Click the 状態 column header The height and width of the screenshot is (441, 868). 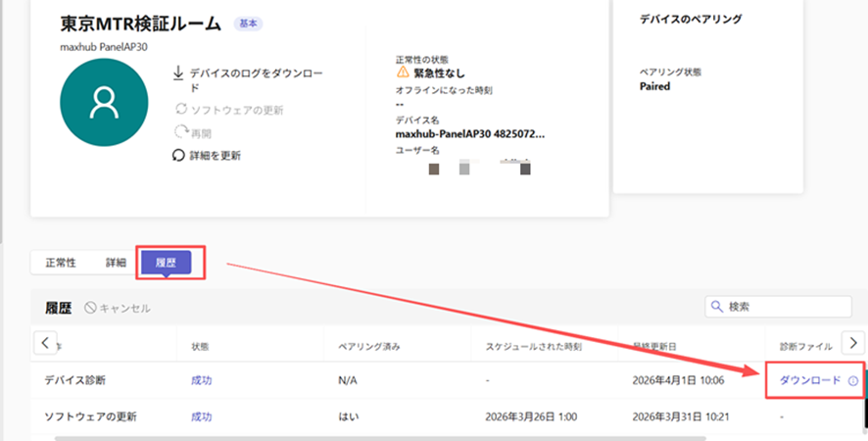click(x=200, y=347)
